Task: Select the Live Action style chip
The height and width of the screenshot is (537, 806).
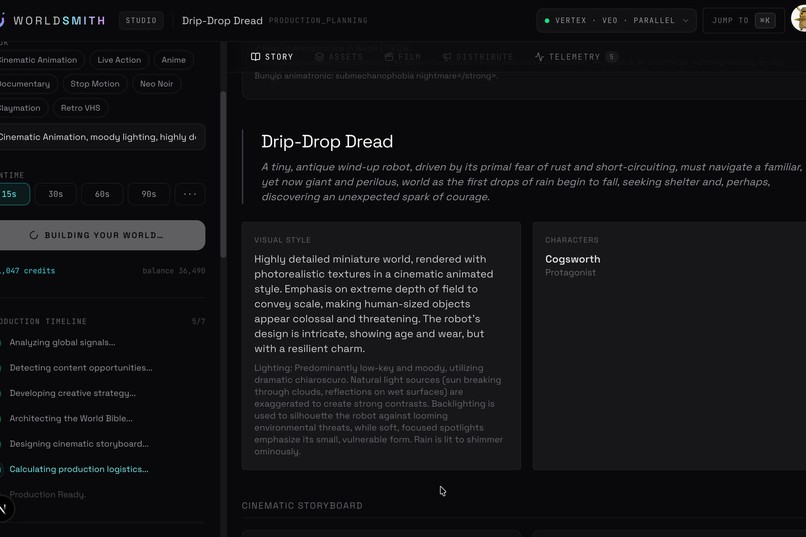Action: [119, 60]
